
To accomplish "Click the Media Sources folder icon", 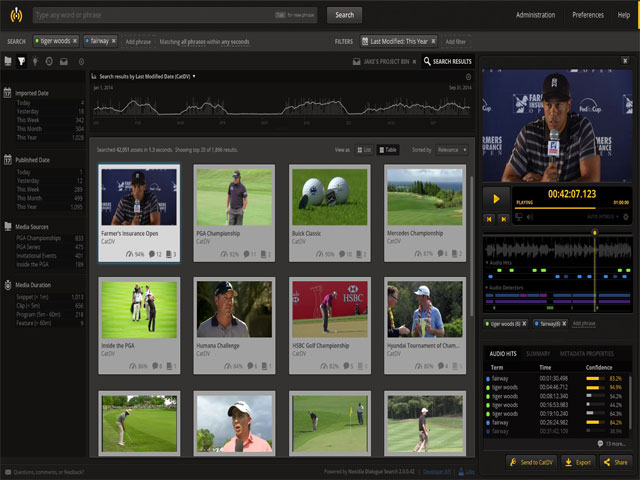I will coord(7,227).
